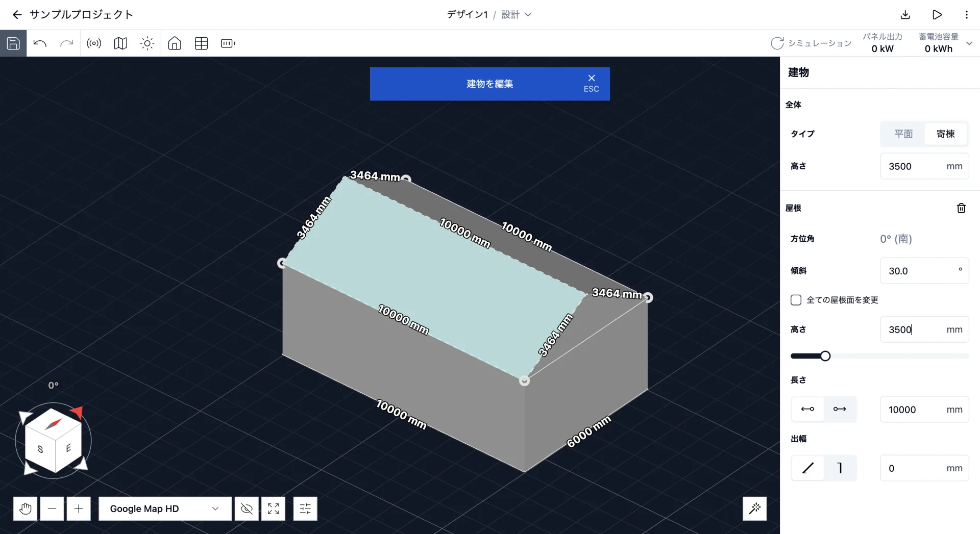Choose the vertical overhang measurement mode
Image resolution: width=980 pixels, height=534 pixels.
click(840, 468)
